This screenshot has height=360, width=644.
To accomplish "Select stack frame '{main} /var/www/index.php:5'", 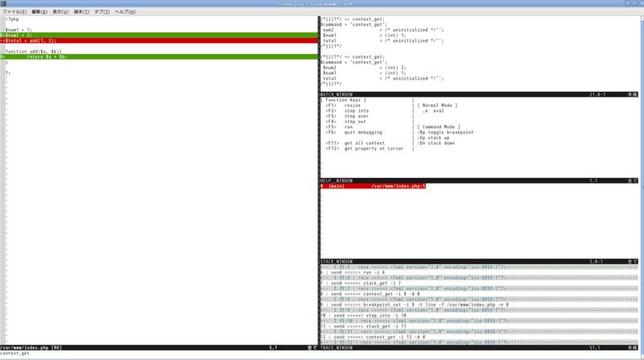I will coord(373,186).
